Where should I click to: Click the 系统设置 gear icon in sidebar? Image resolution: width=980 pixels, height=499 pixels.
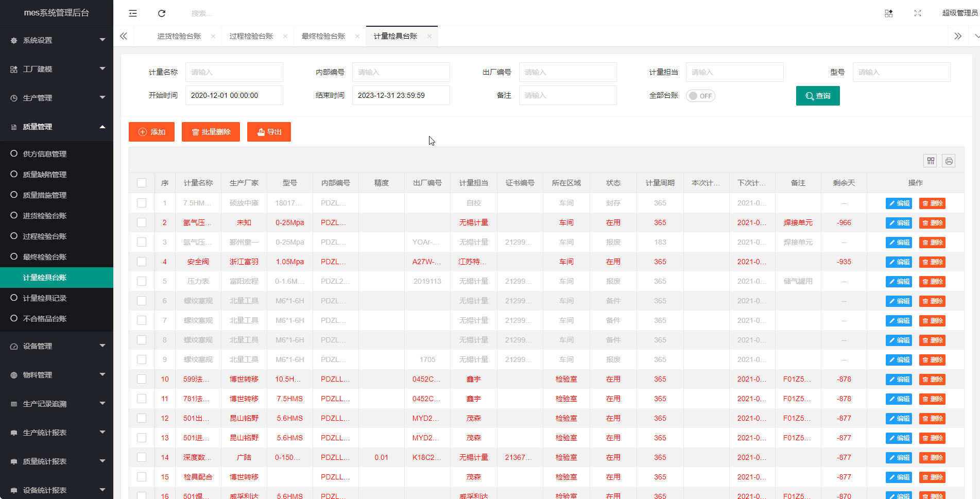(x=14, y=40)
